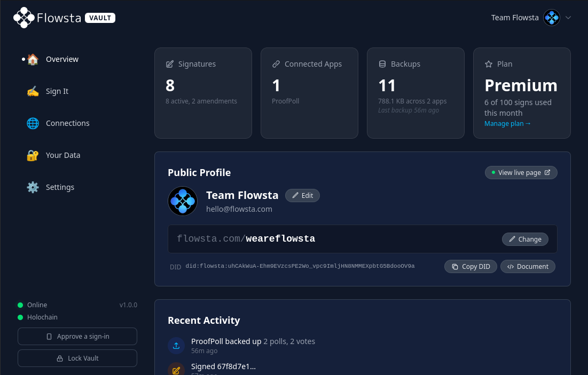588x375 pixels.
Task: Click the gear icon beside Settings
Action: [33, 187]
